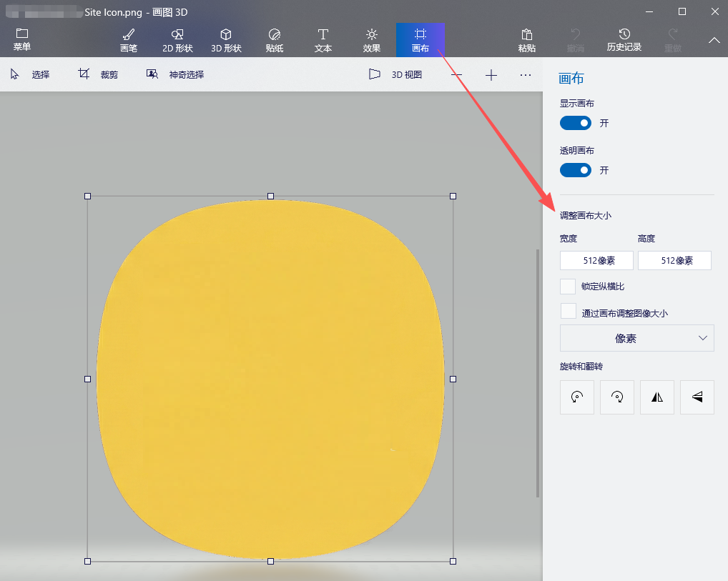The image size is (728, 581).
Task: Collapse the ribbon with the chevron
Action: (714, 40)
